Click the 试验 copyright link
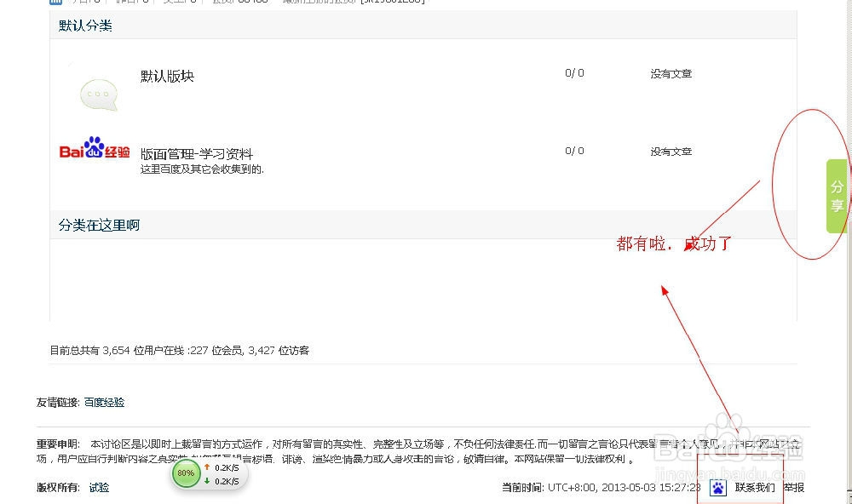852x504 pixels. [x=99, y=488]
